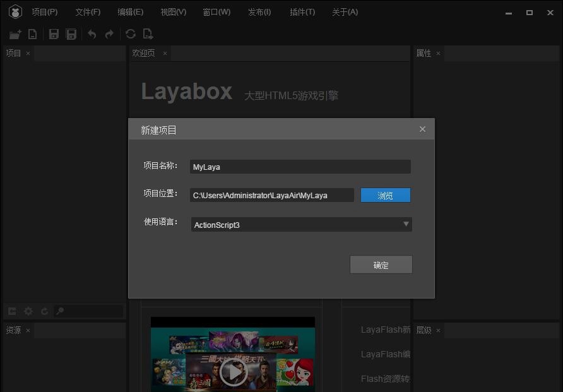Click the 大型HTML5游戏引擎 subtitle text
The height and width of the screenshot is (392, 563).
[x=291, y=95]
